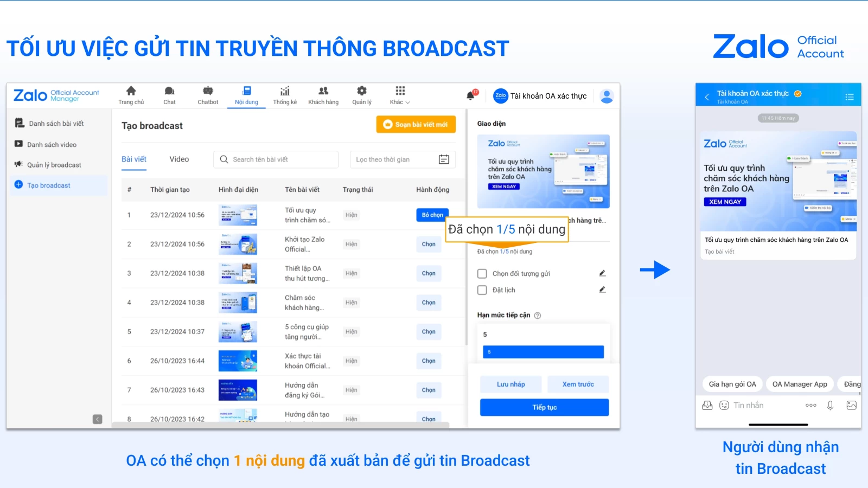Click Hiện status for Thiết lập OA row

pyautogui.click(x=352, y=273)
